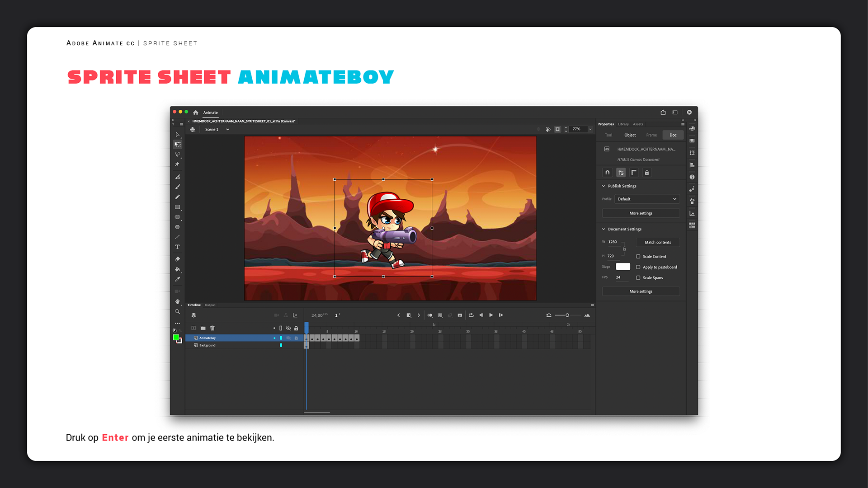The image size is (868, 488).
Task: Switch to the Library tab
Action: [x=623, y=124]
